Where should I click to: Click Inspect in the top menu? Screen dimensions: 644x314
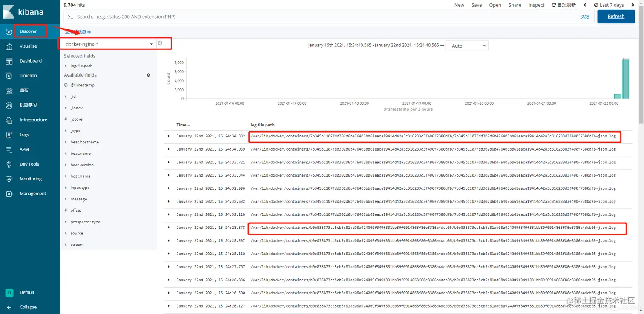point(536,5)
